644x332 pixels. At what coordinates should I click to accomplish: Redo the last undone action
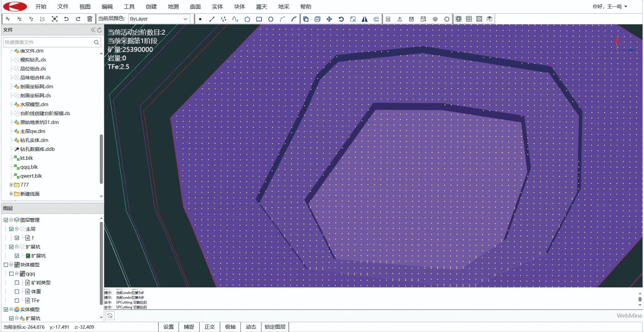click(78, 19)
